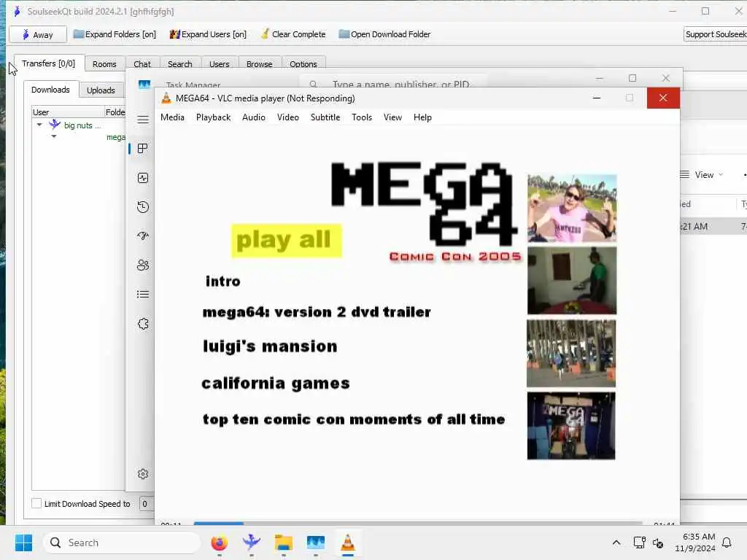
Task: Click the Windows taskbar Search box
Action: tap(122, 542)
